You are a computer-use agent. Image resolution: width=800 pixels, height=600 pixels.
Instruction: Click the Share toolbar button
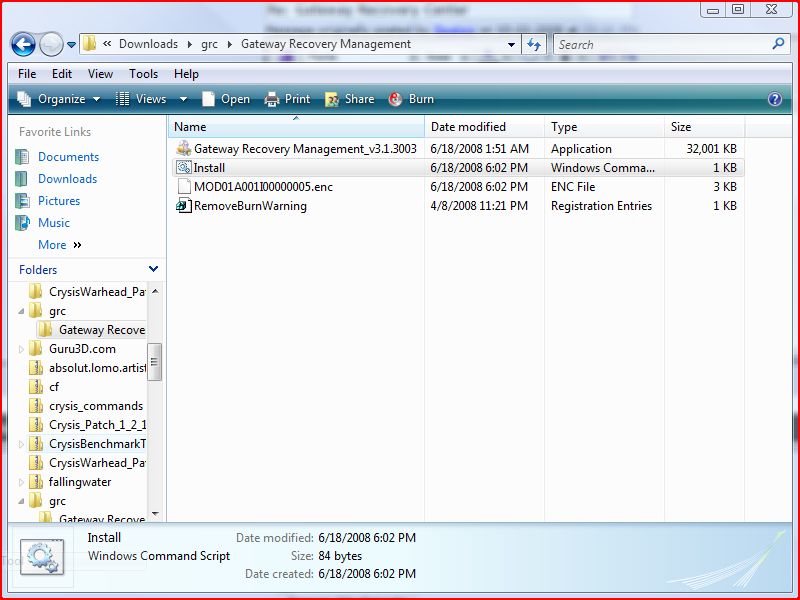[x=349, y=99]
